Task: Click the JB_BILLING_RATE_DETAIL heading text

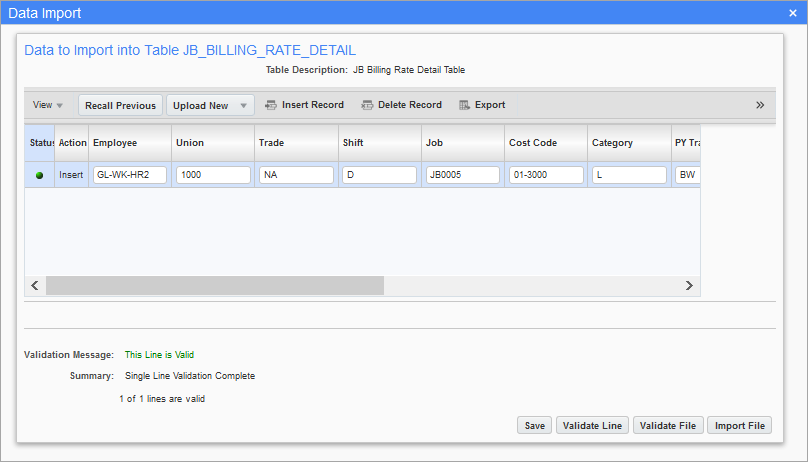Action: (x=270, y=50)
